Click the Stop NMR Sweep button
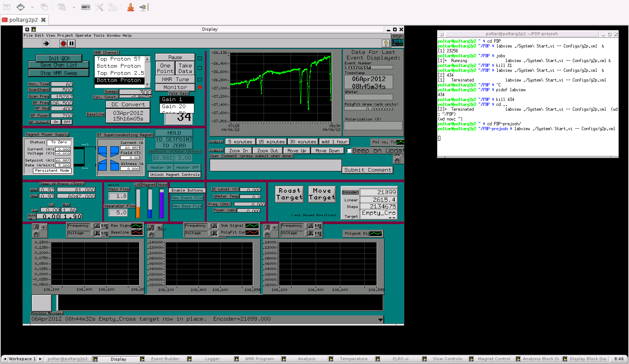The height and width of the screenshot is (364, 629). 59,73
